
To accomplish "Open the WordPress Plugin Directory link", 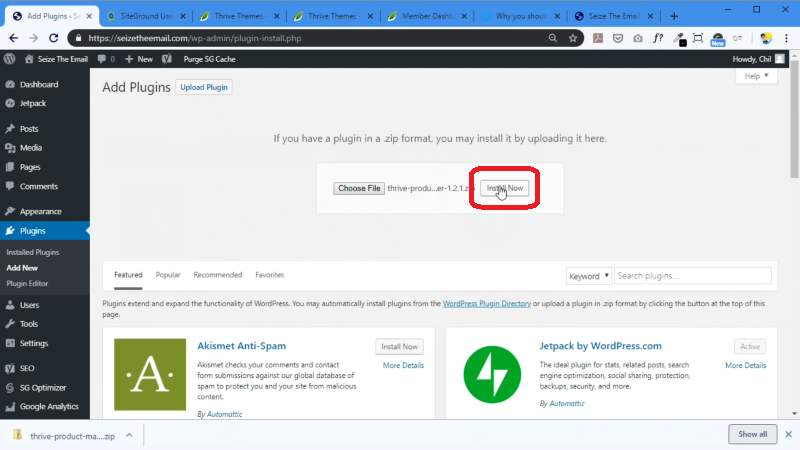I will (487, 304).
